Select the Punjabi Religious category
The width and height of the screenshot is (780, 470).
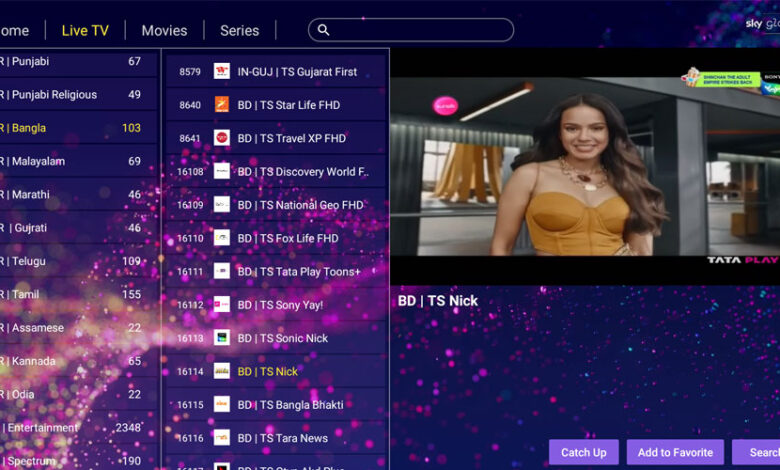point(55,95)
